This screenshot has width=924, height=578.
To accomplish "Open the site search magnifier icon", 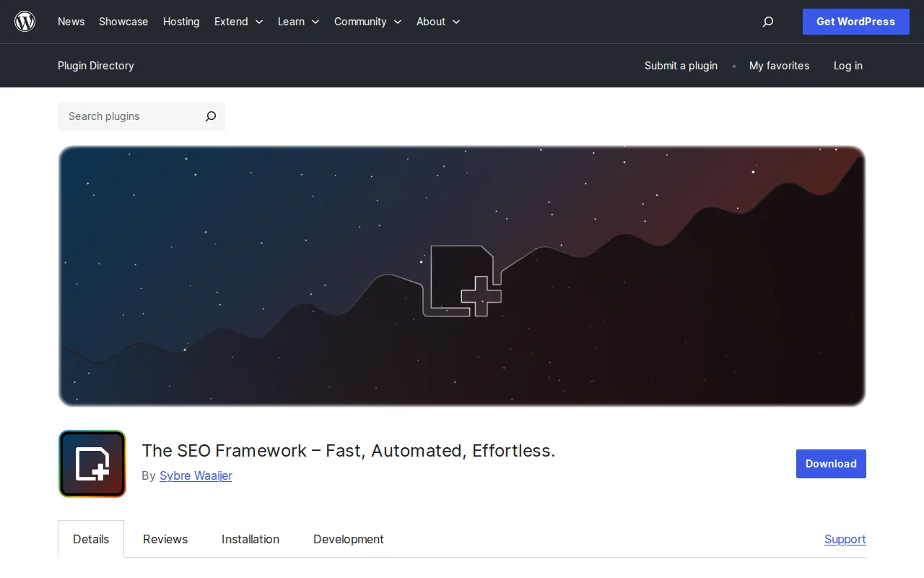I will [768, 22].
